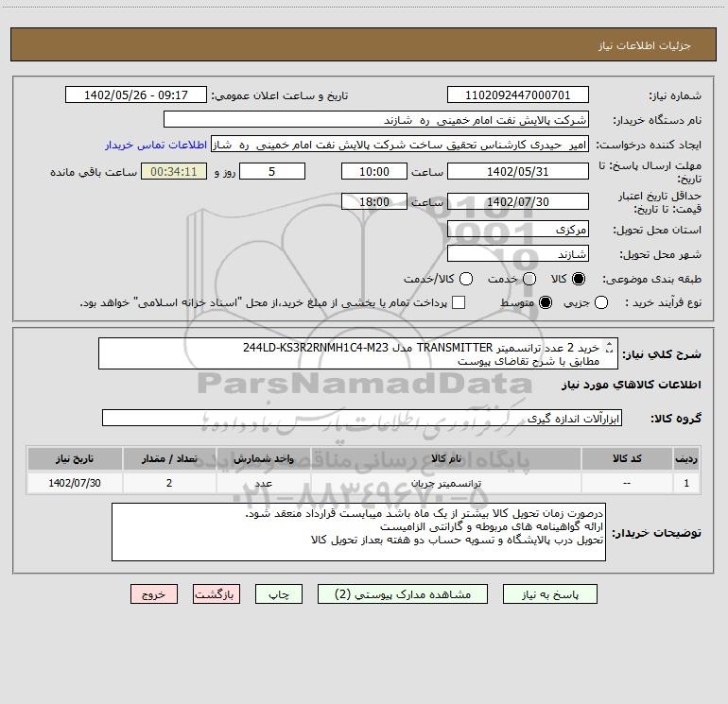Click the general description text area
The image size is (728, 704).
click(x=358, y=353)
